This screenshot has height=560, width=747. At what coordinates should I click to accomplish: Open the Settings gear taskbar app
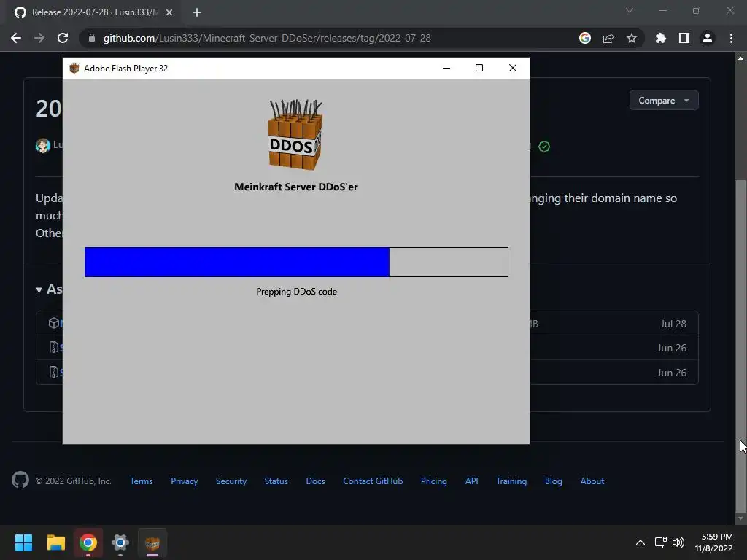coord(120,542)
